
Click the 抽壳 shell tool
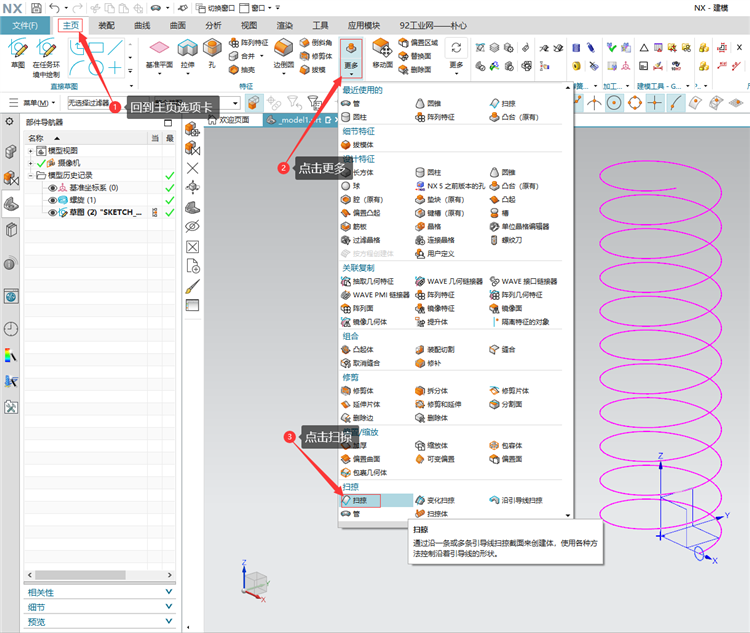243,70
